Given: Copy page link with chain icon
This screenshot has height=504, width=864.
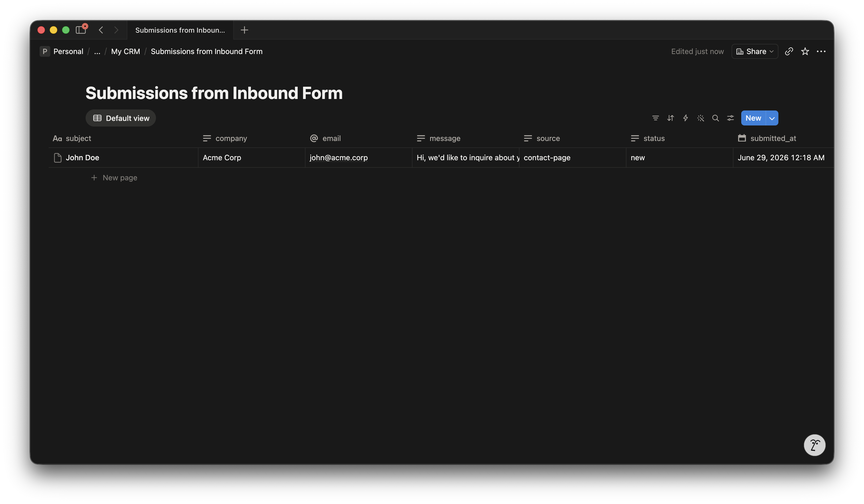Looking at the screenshot, I should pos(789,51).
